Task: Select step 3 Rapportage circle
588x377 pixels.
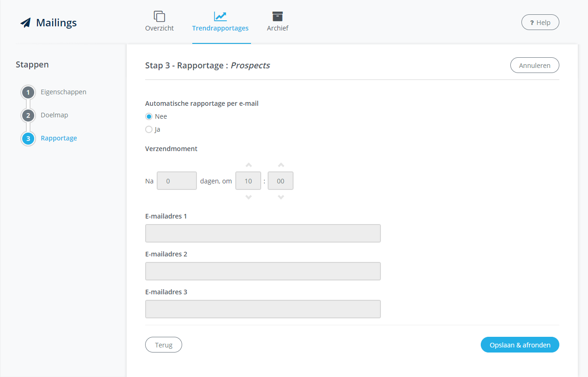Action: pos(28,138)
